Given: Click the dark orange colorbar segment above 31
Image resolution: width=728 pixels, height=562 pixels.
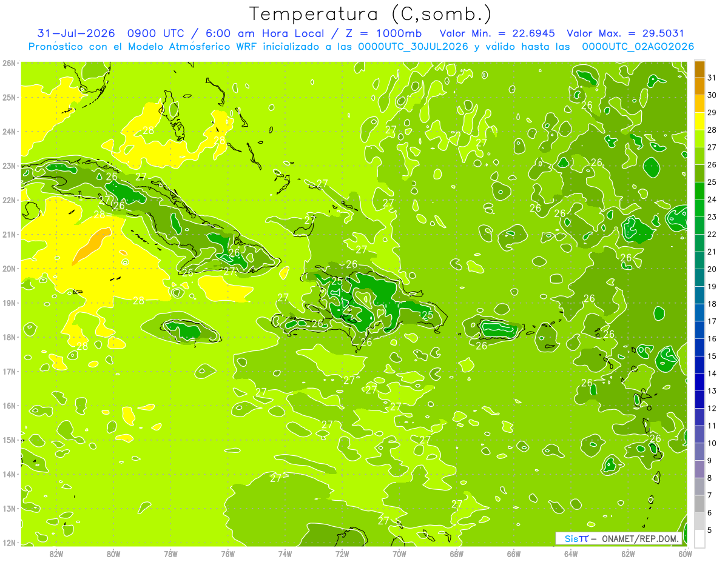Looking at the screenshot, I should tap(699, 70).
